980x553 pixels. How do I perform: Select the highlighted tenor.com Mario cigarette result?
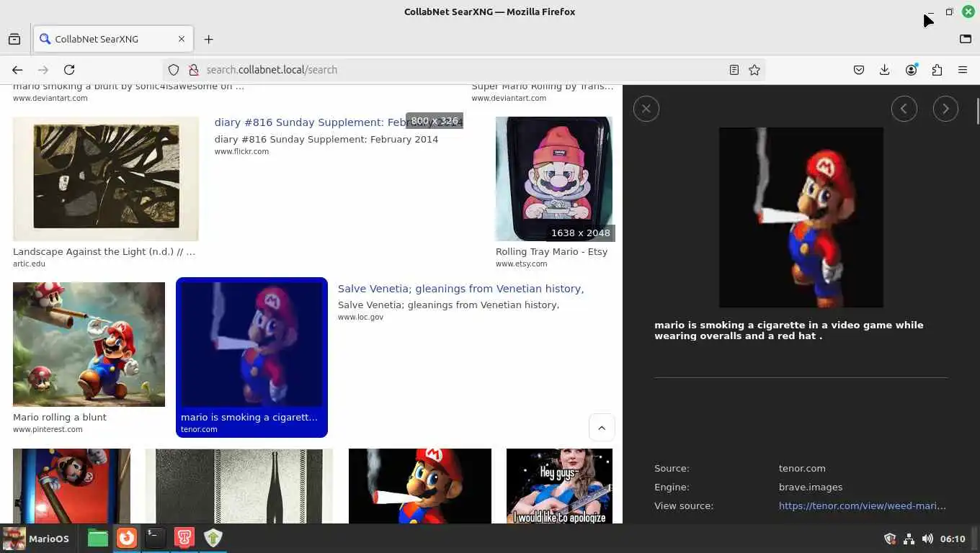251,357
